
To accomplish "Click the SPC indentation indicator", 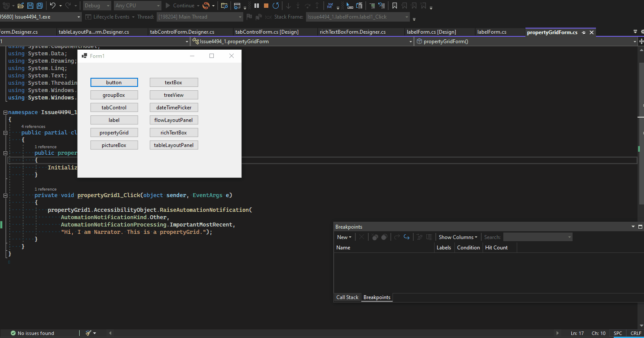I will pos(618,333).
